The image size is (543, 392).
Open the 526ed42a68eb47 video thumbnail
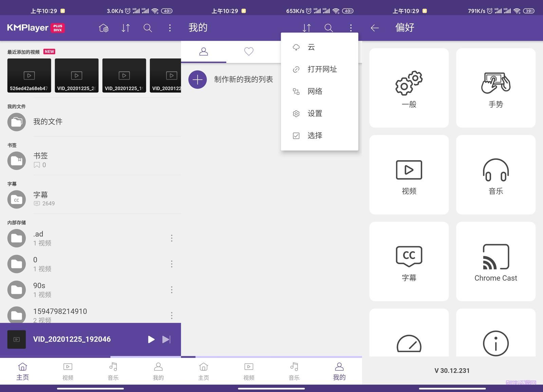click(29, 75)
